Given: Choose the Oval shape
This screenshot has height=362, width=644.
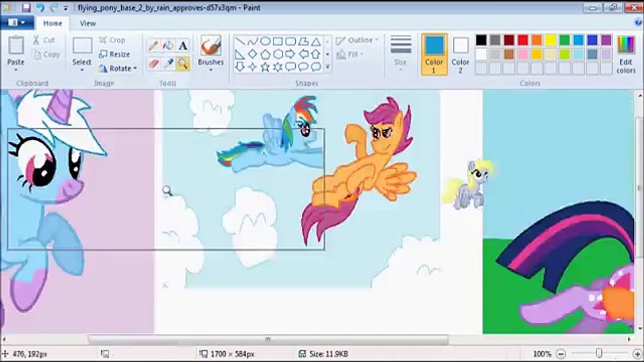Looking at the screenshot, I should point(265,42).
